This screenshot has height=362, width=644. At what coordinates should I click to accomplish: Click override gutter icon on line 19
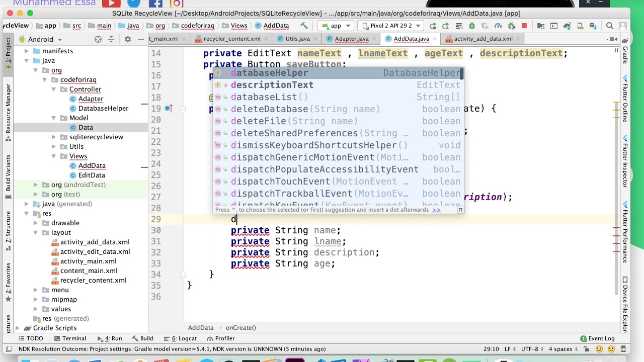[169, 109]
